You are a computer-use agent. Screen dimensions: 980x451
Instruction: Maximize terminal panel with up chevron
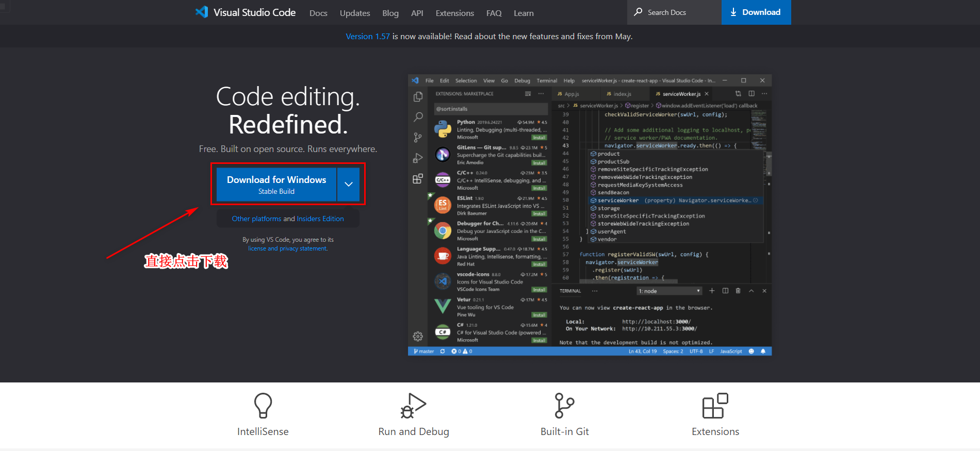pyautogui.click(x=752, y=291)
